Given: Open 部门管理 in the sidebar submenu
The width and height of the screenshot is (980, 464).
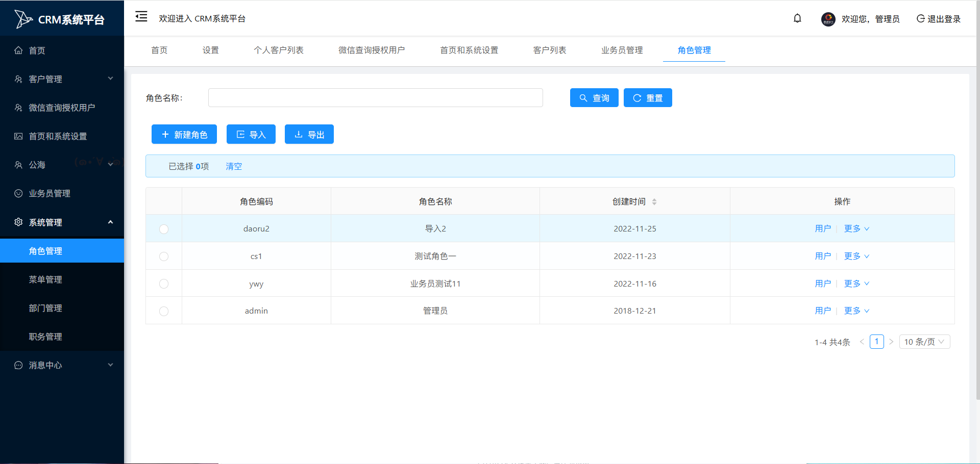Looking at the screenshot, I should (62, 308).
